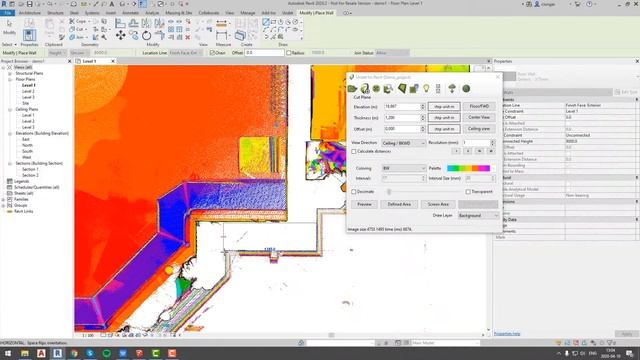Select Legends in Project Browser
Screen dimensions: 640x360
tap(22, 181)
